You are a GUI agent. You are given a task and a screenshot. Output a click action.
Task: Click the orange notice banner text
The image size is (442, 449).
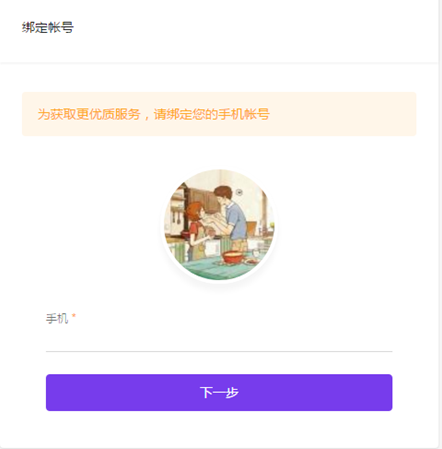click(x=153, y=114)
